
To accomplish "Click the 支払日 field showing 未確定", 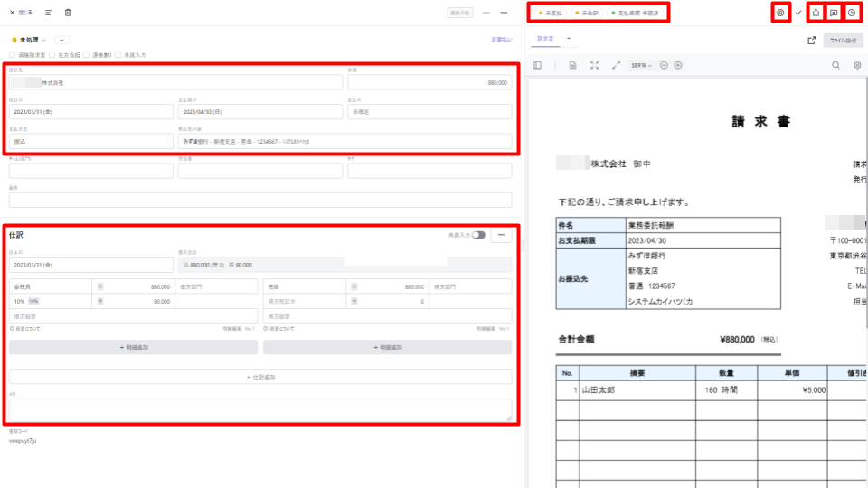I will [429, 112].
